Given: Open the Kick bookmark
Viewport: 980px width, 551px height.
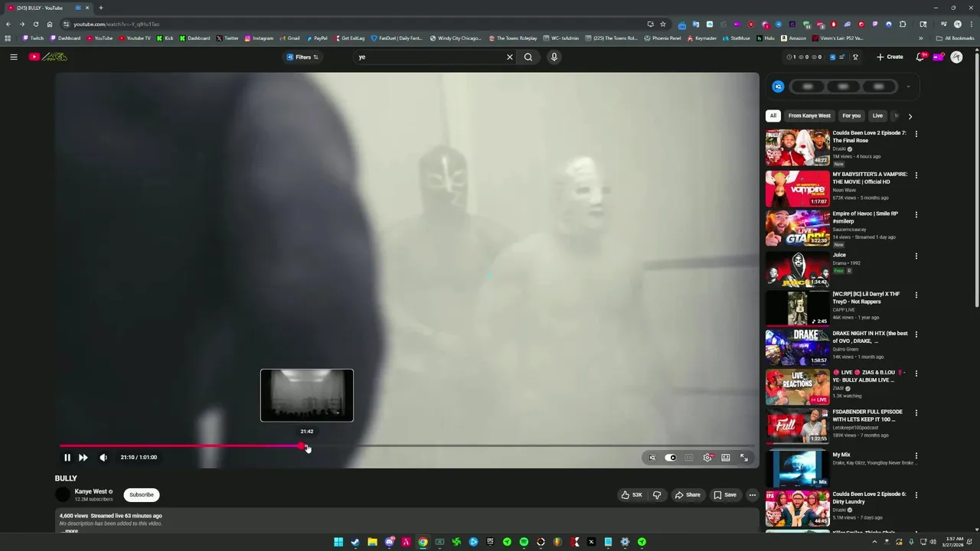Looking at the screenshot, I should pos(165,38).
